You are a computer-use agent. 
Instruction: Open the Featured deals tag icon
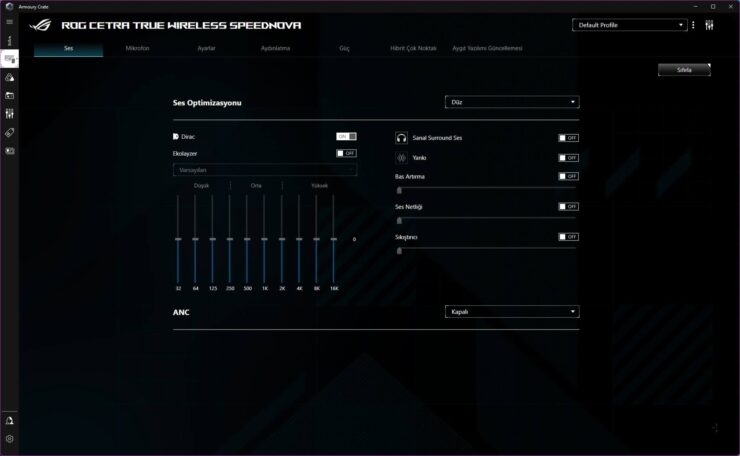[x=9, y=133]
